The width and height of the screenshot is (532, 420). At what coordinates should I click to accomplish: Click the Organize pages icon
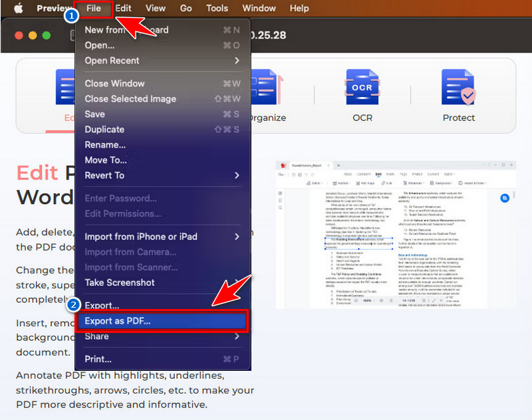267,87
